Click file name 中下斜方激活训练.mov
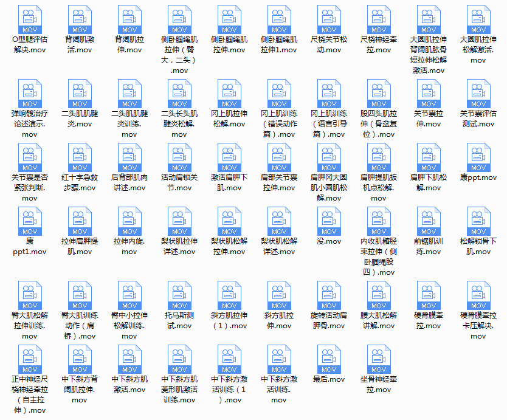This screenshot has width=507, height=420. click(279, 389)
